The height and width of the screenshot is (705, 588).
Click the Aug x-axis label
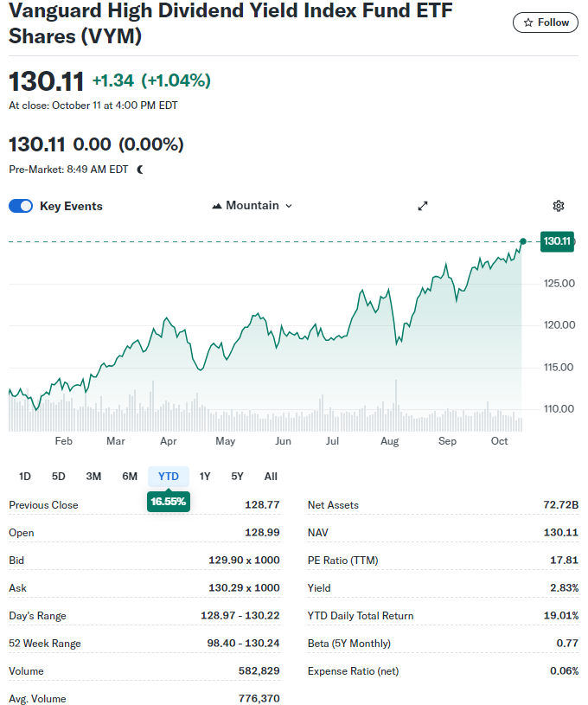click(389, 441)
